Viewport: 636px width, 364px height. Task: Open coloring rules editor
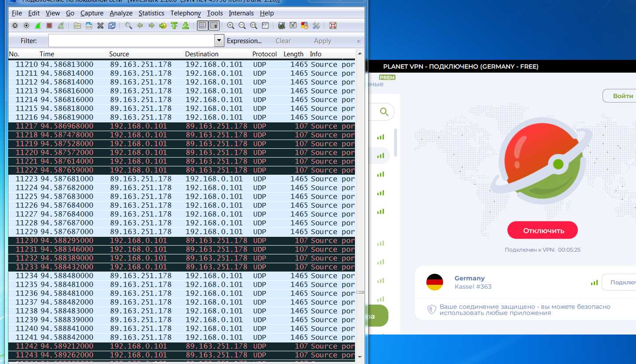tap(304, 26)
